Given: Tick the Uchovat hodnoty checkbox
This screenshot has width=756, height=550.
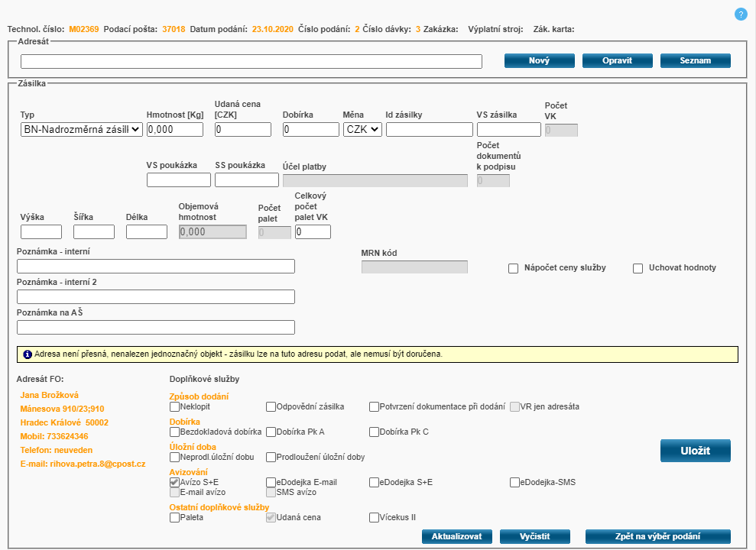Looking at the screenshot, I should pos(638,268).
